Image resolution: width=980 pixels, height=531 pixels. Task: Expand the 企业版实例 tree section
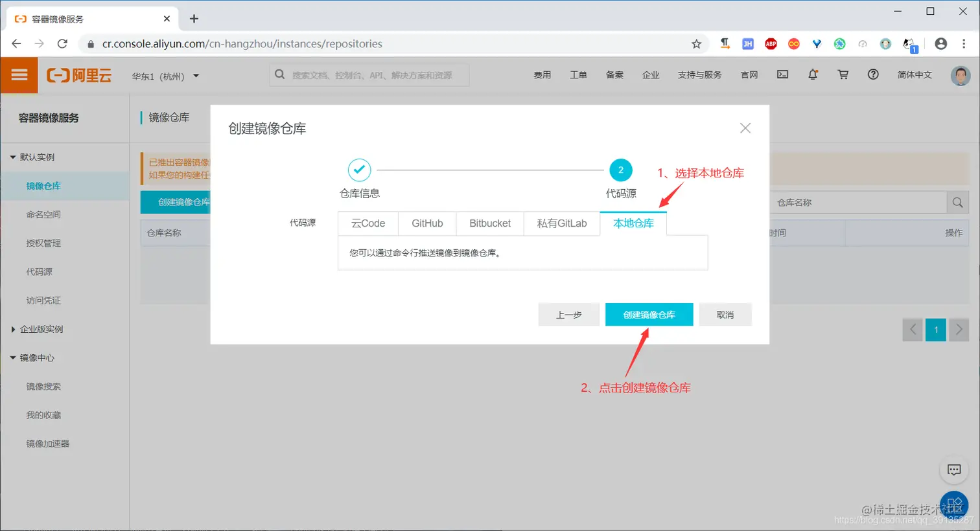coord(12,329)
